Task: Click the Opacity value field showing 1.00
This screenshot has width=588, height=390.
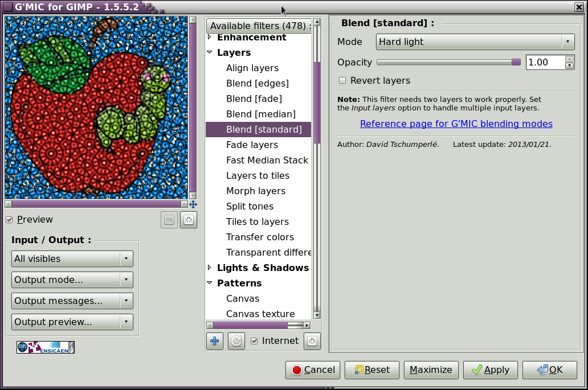Action: tap(546, 62)
